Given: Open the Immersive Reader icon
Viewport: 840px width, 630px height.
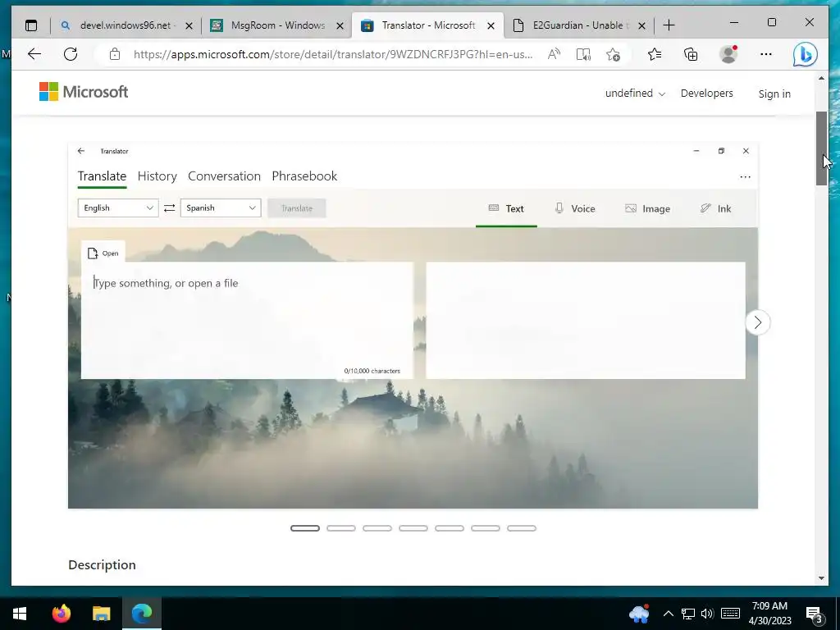Looking at the screenshot, I should 583,54.
